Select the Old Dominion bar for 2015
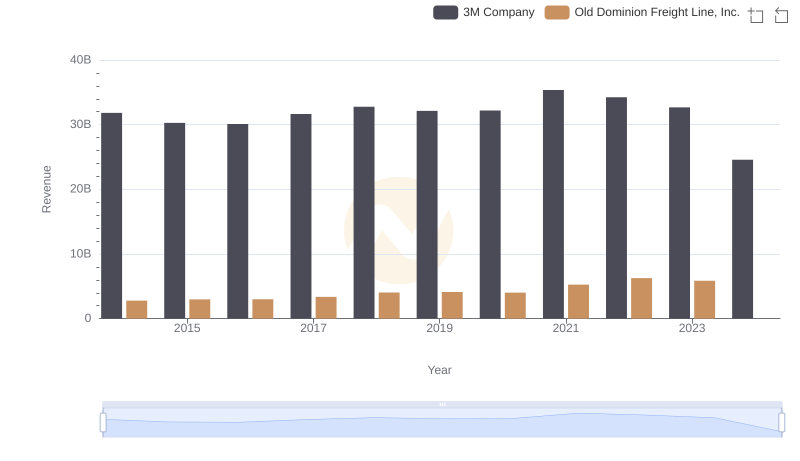 click(200, 309)
